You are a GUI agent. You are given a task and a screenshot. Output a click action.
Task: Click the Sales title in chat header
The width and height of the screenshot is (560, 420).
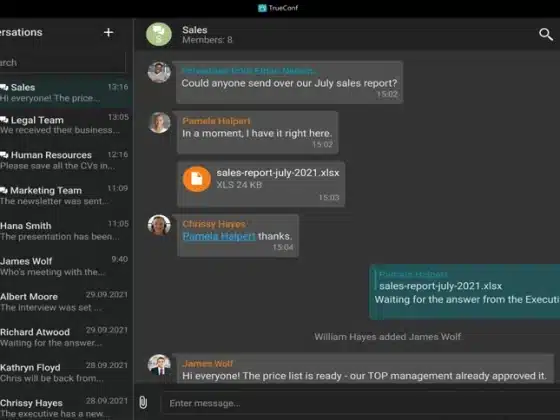[195, 30]
